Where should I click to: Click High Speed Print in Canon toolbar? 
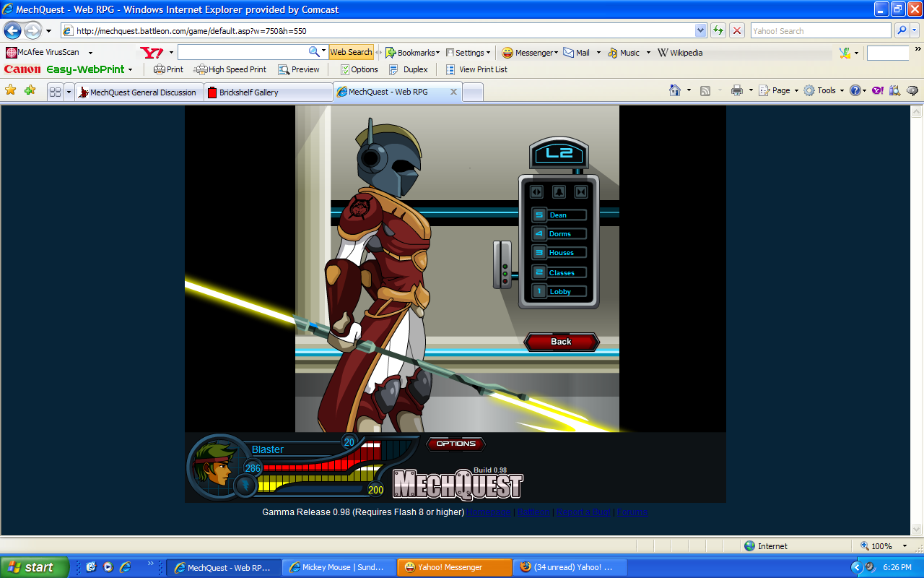pos(231,69)
